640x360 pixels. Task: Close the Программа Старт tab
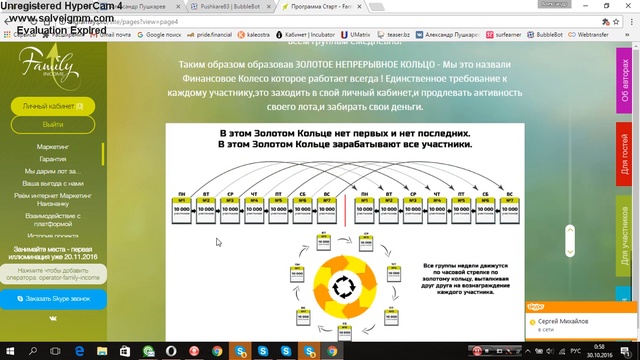(359, 7)
